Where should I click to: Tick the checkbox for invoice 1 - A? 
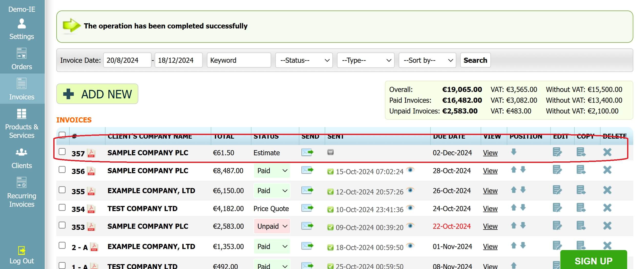click(x=62, y=265)
